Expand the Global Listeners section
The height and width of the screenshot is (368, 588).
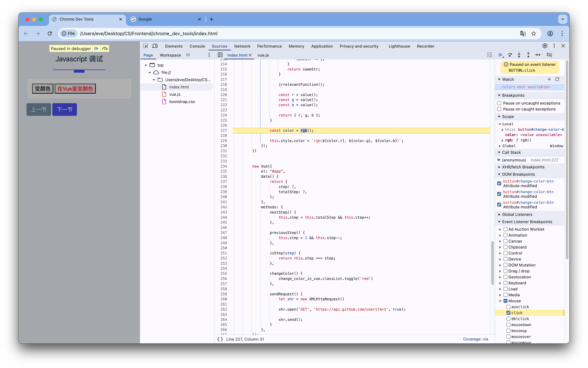517,214
